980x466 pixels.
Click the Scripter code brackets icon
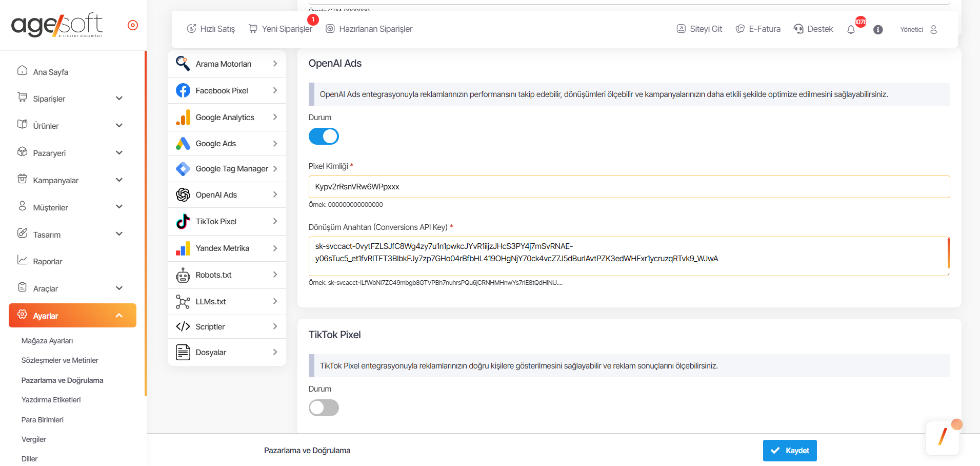point(183,326)
